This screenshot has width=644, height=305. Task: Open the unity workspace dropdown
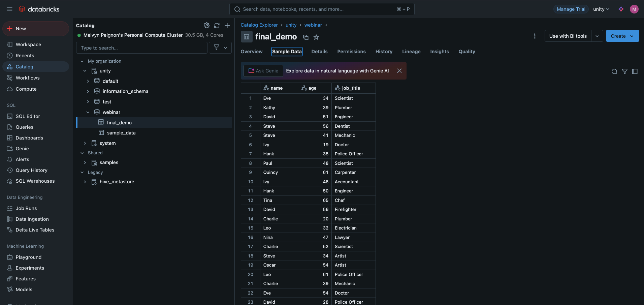[x=601, y=9]
